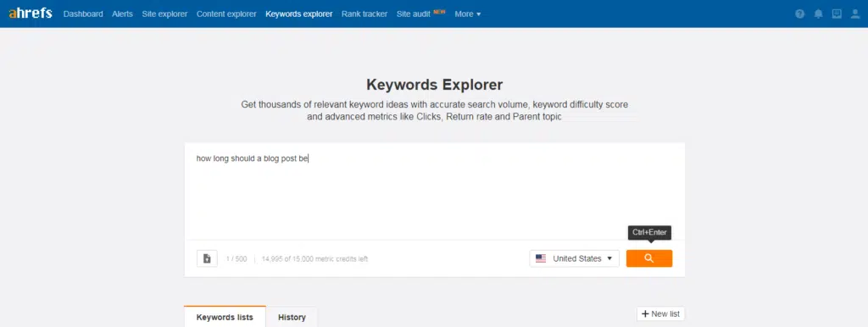
Task: Click the Ctrl+Enter tooltip
Action: (x=649, y=232)
